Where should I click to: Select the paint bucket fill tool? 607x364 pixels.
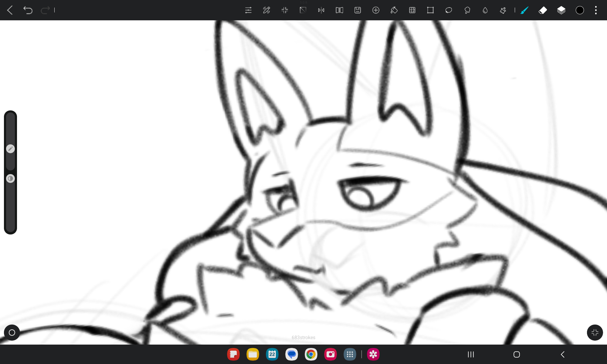coord(394,10)
